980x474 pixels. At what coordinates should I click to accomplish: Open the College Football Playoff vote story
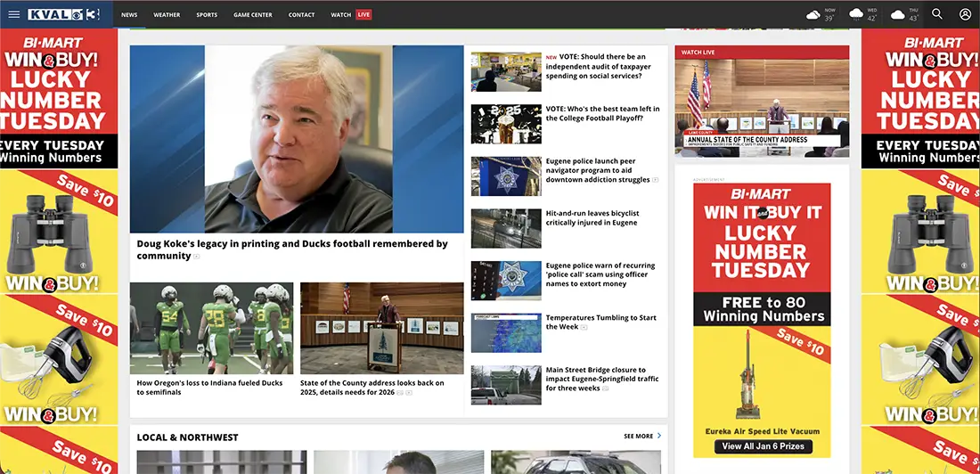pyautogui.click(x=602, y=113)
